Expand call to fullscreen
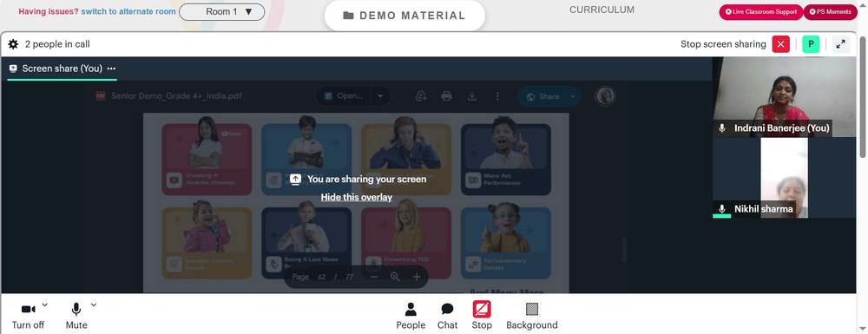 pos(841,44)
